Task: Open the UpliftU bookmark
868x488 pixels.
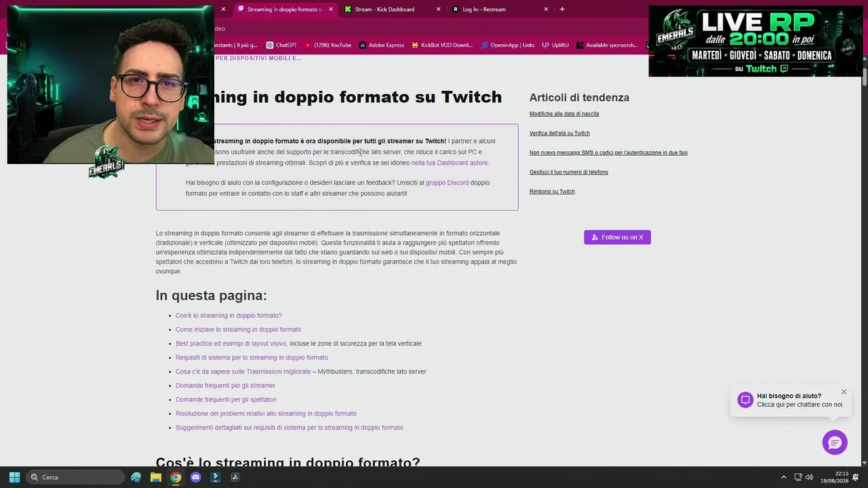Action: click(x=555, y=45)
